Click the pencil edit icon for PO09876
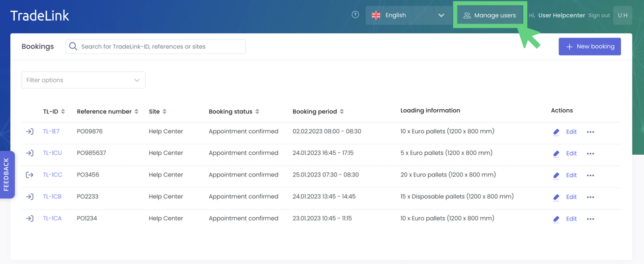Image resolution: width=644 pixels, height=264 pixels. (x=556, y=132)
